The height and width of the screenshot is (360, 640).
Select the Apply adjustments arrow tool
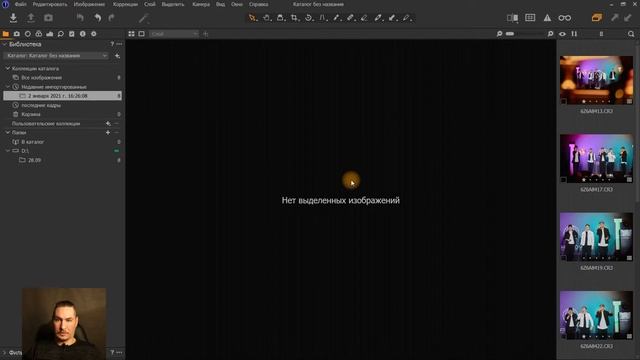pos(393,18)
